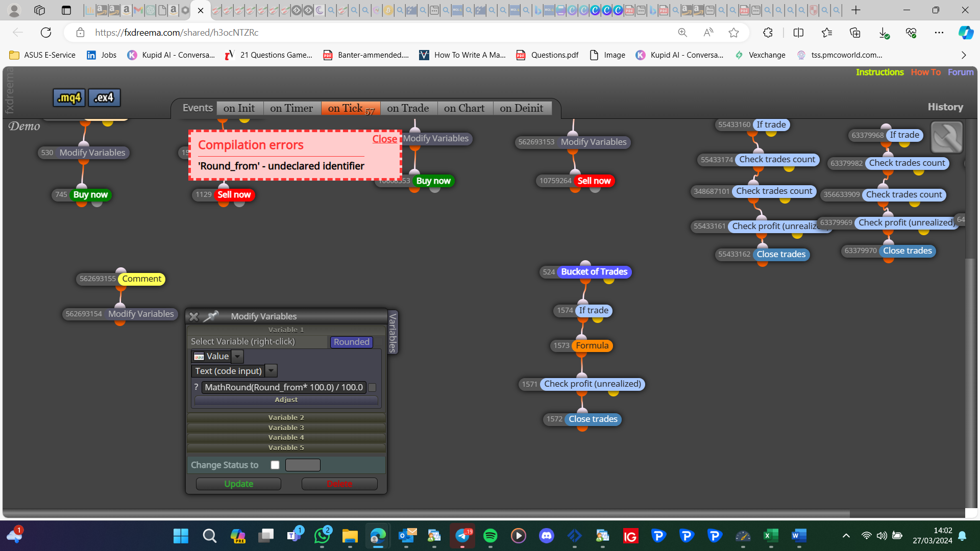Screen dimensions: 980x551
Task: Download the .ex4 compiled file
Action: tap(104, 97)
